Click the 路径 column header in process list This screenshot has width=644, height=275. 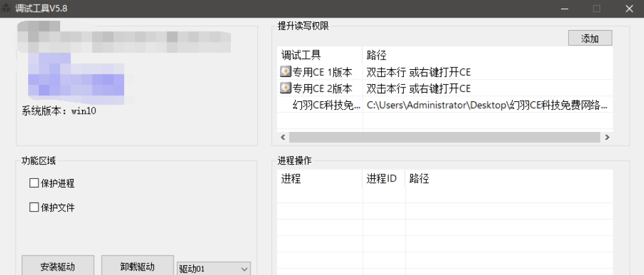coord(420,179)
